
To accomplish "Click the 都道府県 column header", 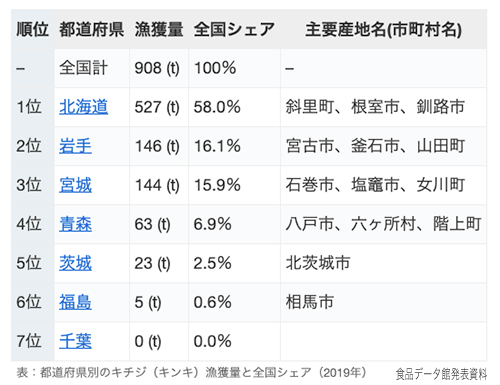I will point(92,29).
